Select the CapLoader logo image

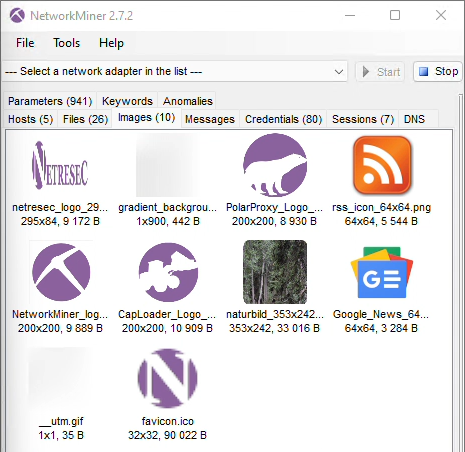168,272
